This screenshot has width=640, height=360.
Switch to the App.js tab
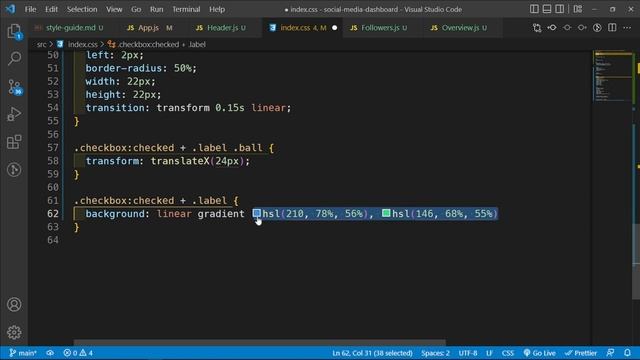click(149, 28)
